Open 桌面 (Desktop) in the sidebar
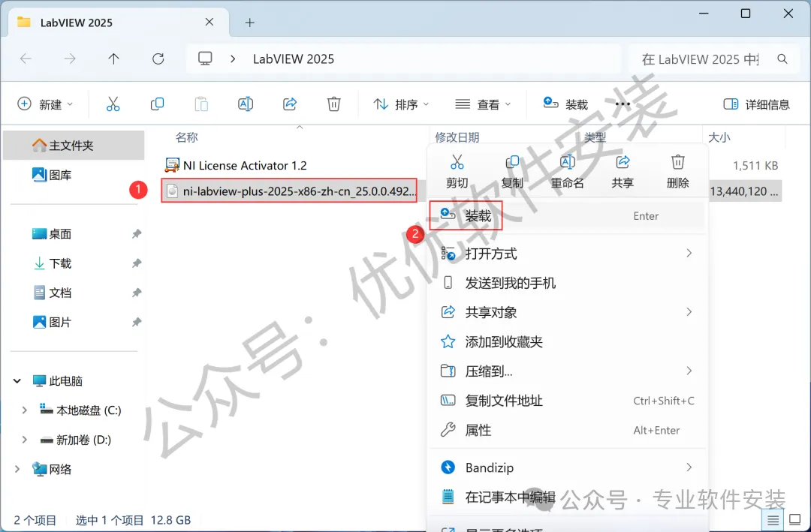The height and width of the screenshot is (532, 811). tap(52, 233)
